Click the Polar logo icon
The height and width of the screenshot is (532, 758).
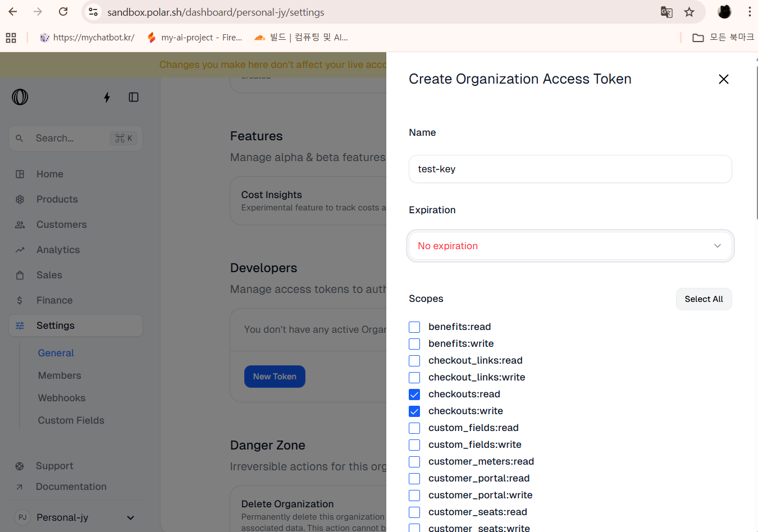coord(20,97)
